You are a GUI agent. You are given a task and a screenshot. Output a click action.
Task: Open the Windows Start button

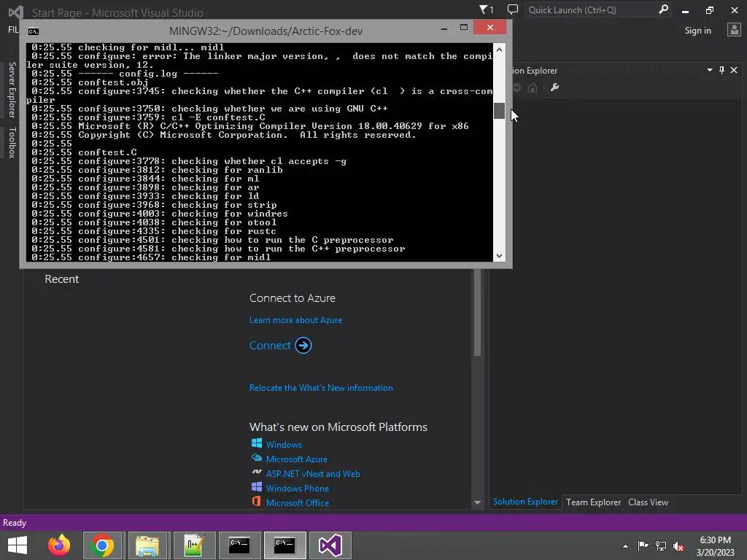click(x=18, y=545)
